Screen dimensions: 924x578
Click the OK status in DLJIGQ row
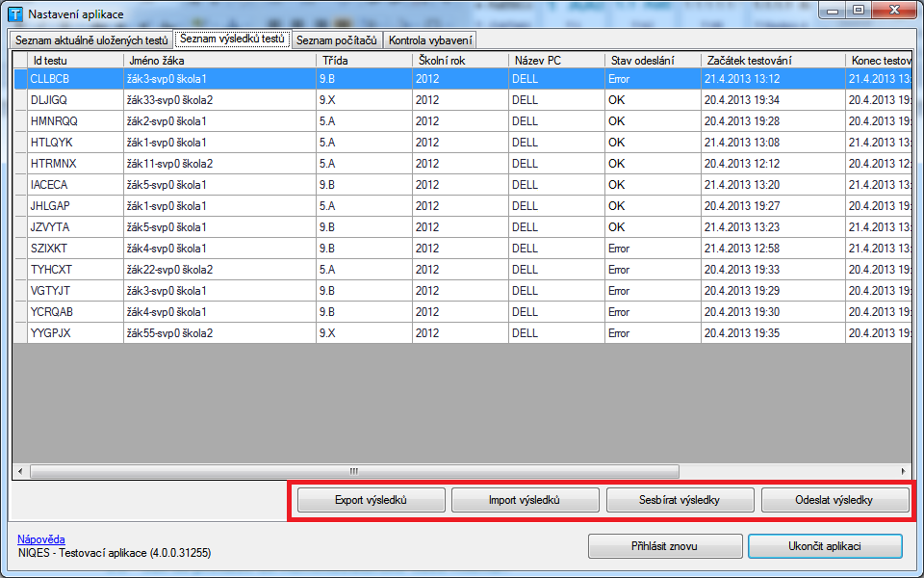[653, 100]
